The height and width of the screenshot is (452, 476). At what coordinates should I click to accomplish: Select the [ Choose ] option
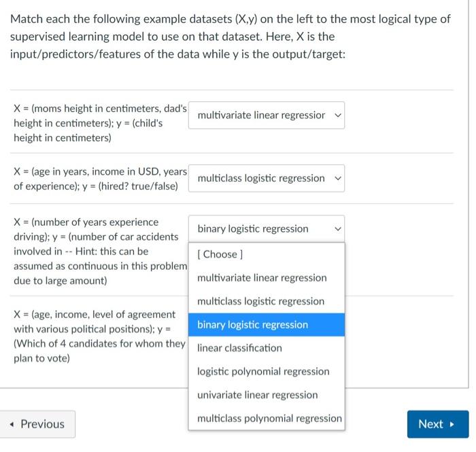point(219,254)
